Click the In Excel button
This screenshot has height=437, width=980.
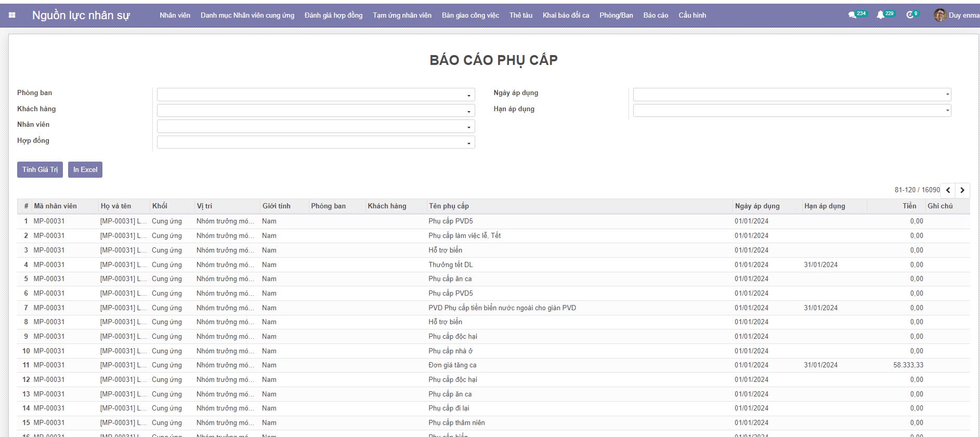pyautogui.click(x=85, y=170)
